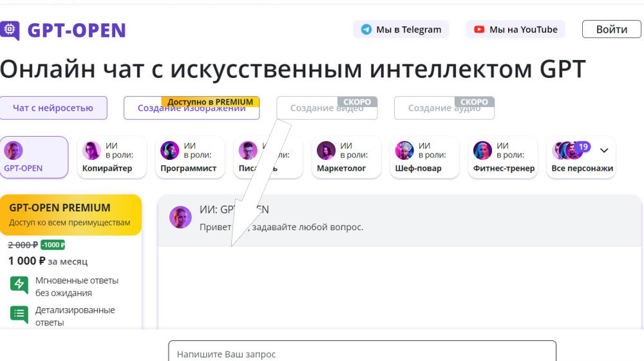
Task: Expand the Все персонажи chevron
Action: tap(604, 150)
